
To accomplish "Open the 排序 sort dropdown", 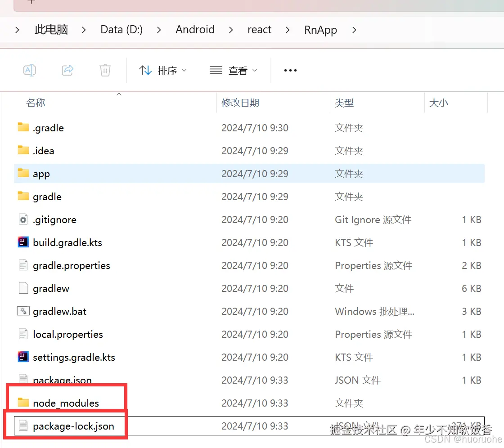I will (162, 70).
